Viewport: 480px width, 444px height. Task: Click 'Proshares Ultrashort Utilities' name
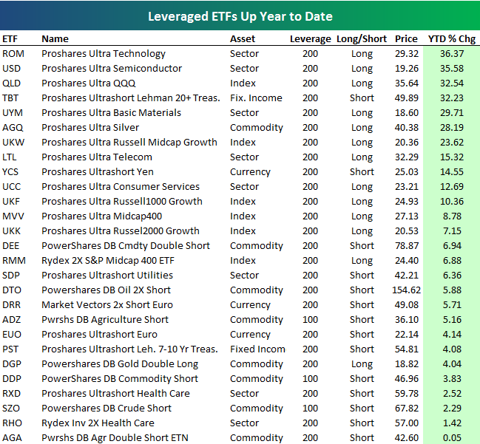tap(107, 275)
